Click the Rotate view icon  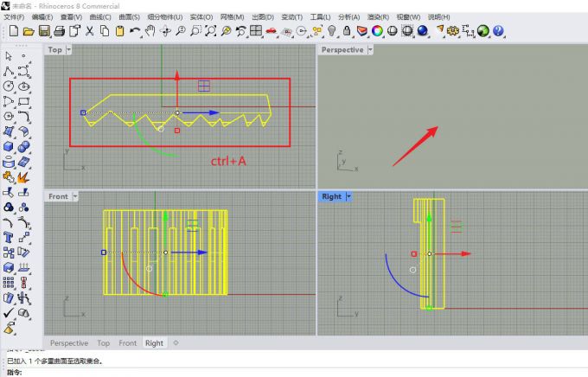pyautogui.click(x=165, y=31)
